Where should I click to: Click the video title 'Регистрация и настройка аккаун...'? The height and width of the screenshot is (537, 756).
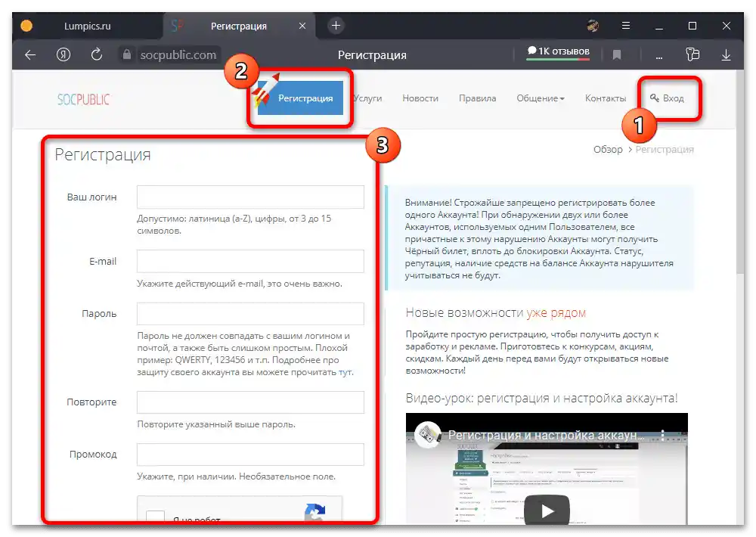546,435
